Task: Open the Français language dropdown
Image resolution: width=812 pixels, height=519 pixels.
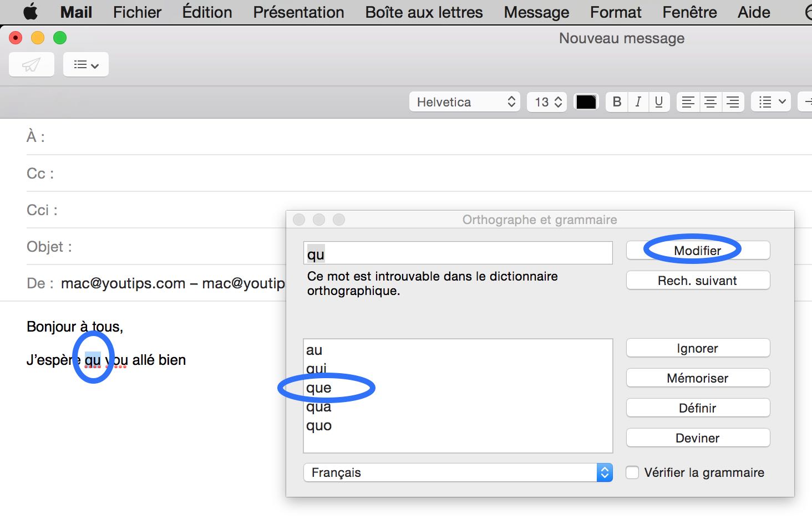Action: tap(458, 472)
